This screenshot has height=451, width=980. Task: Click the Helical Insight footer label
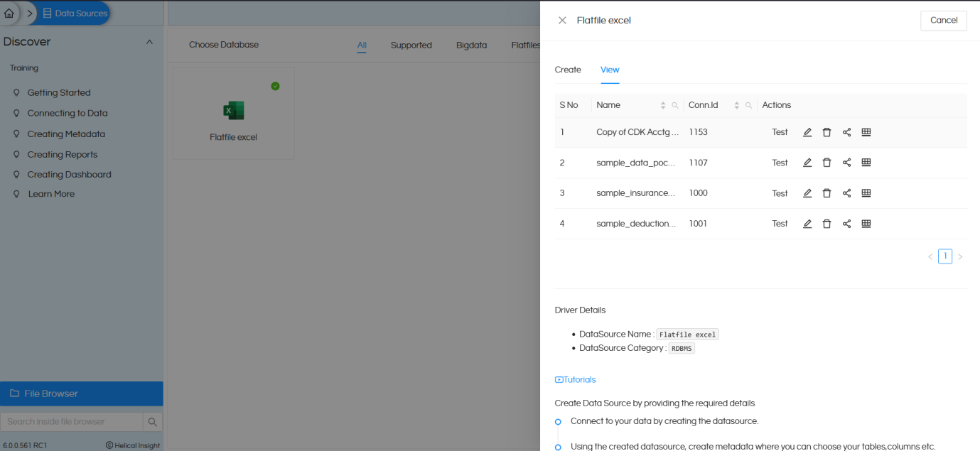(x=133, y=445)
